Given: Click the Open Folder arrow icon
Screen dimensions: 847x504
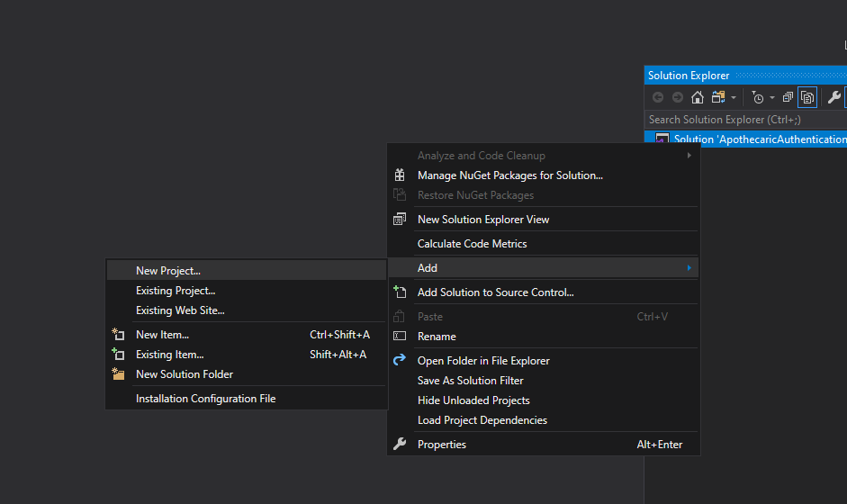Looking at the screenshot, I should [401, 361].
